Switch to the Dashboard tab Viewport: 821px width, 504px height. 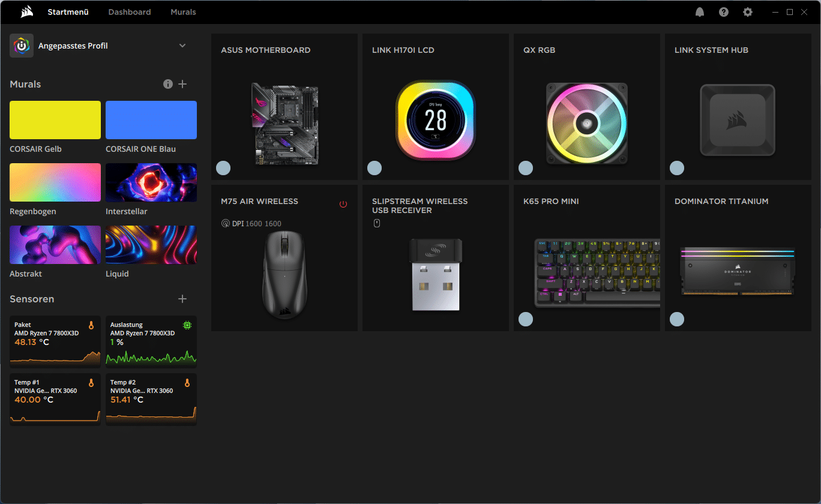130,12
